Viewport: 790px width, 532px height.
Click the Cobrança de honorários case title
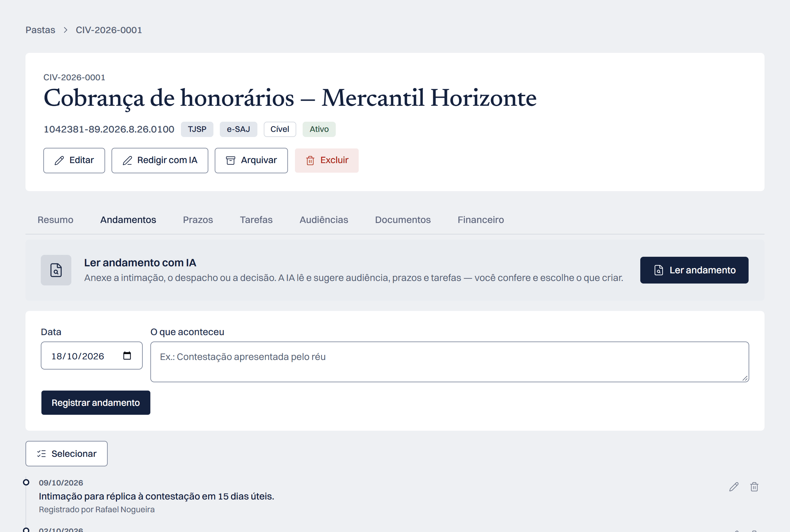click(290, 98)
